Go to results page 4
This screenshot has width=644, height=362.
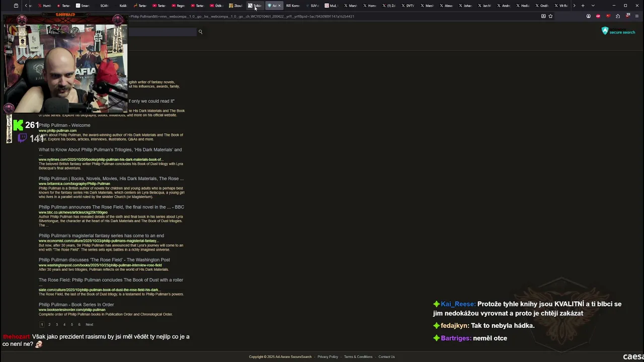64,325
